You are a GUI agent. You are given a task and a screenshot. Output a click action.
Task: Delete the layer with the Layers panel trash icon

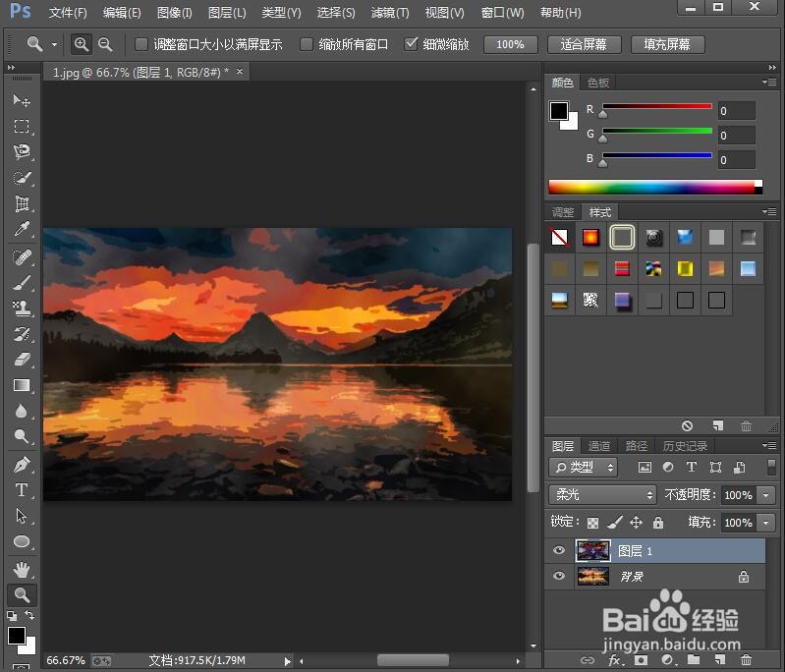tap(746, 660)
